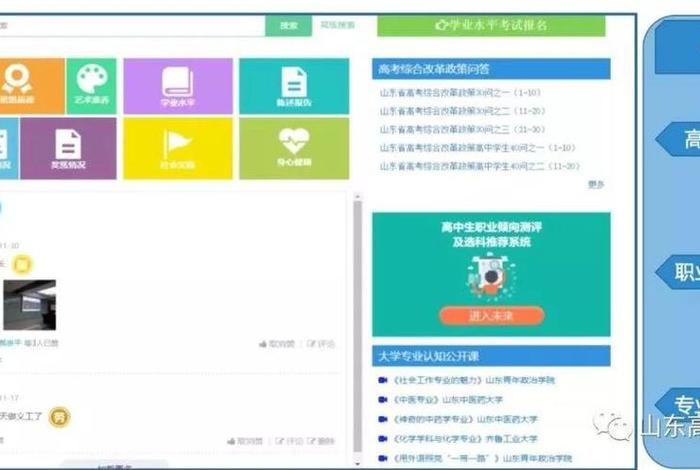Open 《中医专业》山东中医药大学 course link
Image resolution: width=700 pixels, height=470 pixels.
447,399
